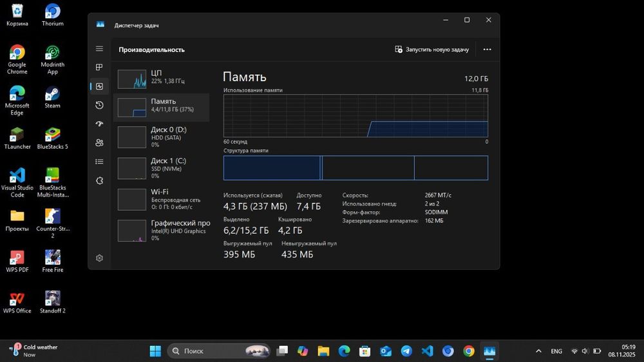
Task: Open Task View in taskbar
Action: [x=282, y=351]
